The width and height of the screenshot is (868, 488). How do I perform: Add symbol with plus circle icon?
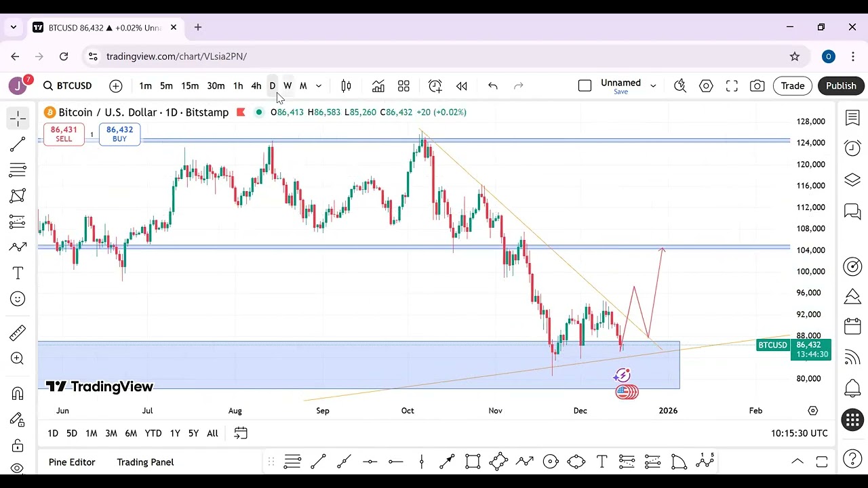(116, 86)
